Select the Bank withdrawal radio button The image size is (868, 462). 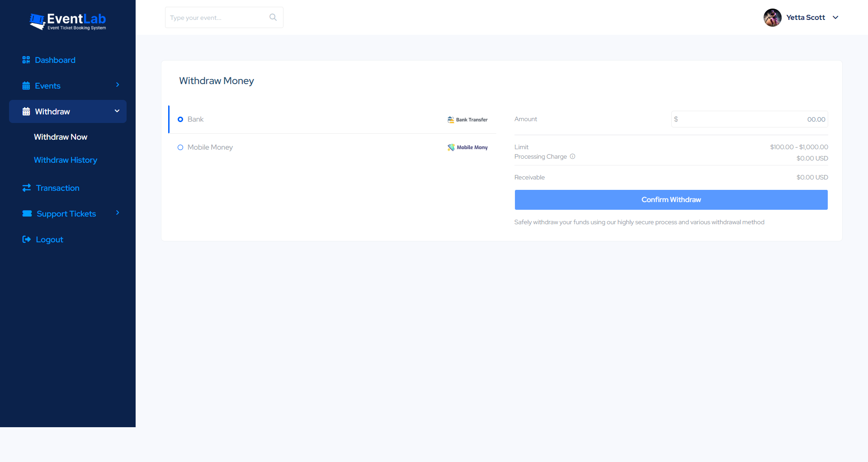pos(180,119)
